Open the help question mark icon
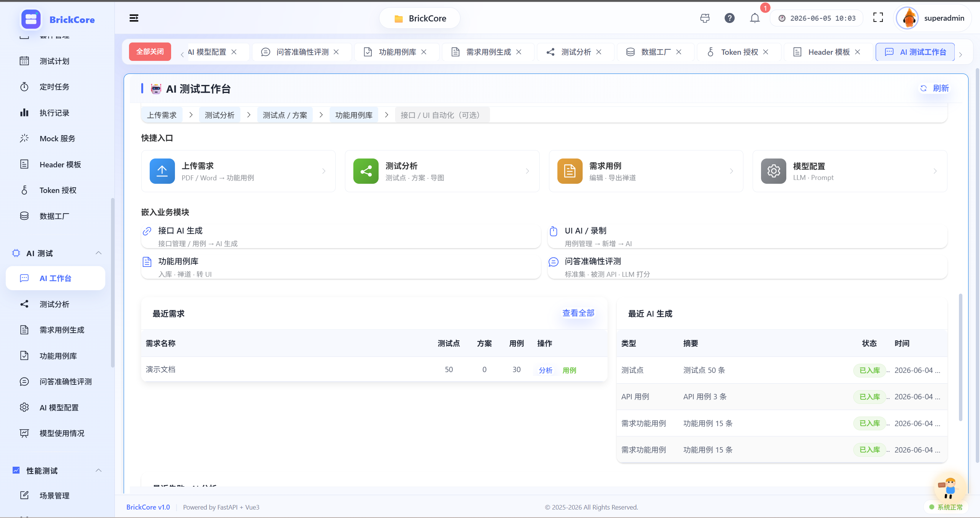Image resolution: width=980 pixels, height=518 pixels. click(x=730, y=18)
